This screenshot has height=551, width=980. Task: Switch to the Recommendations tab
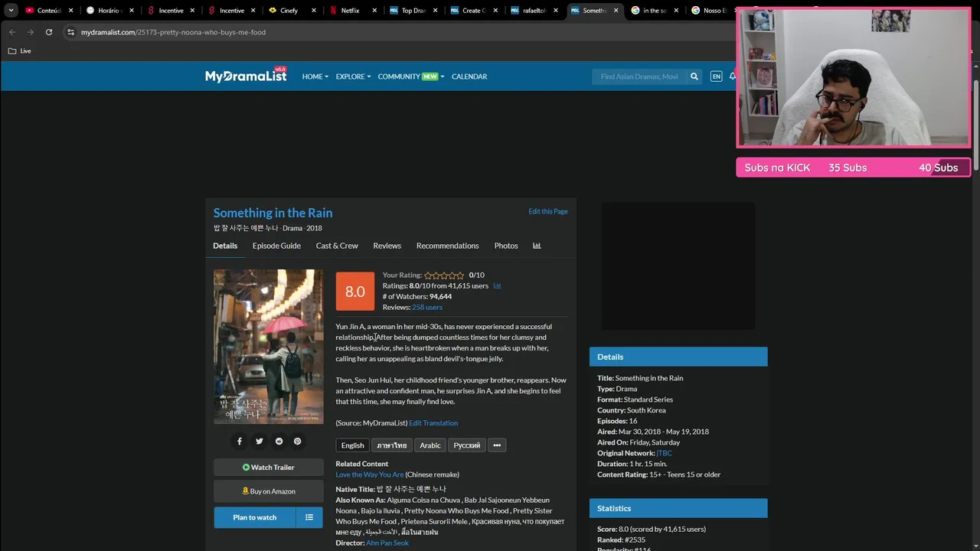(x=447, y=246)
